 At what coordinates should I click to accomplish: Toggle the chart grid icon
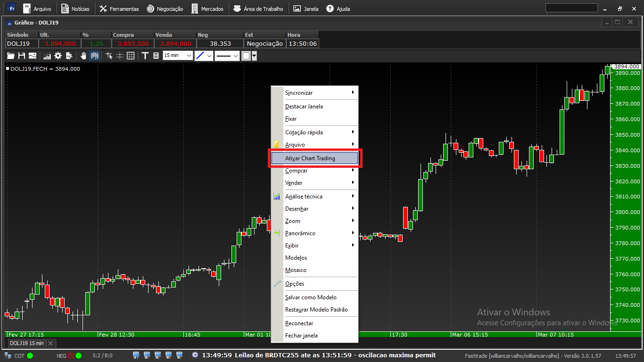point(131,56)
